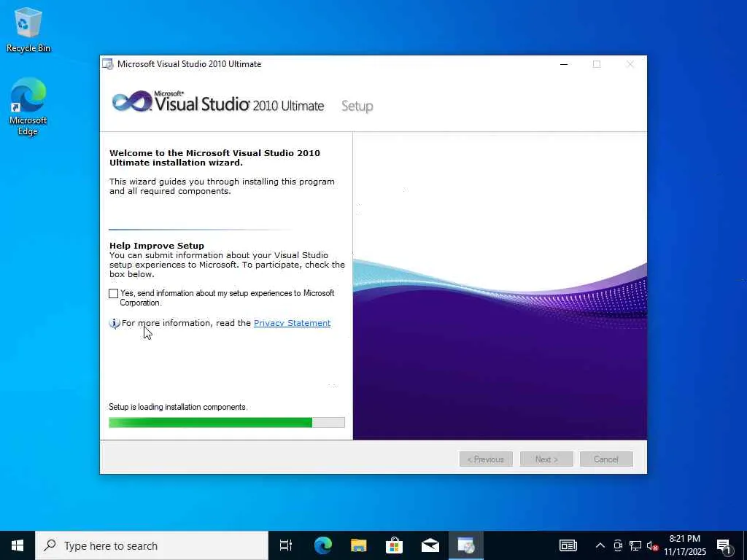Click the Visual Studio infinity logo
Viewport: 747px width, 560px height.
[x=132, y=101]
